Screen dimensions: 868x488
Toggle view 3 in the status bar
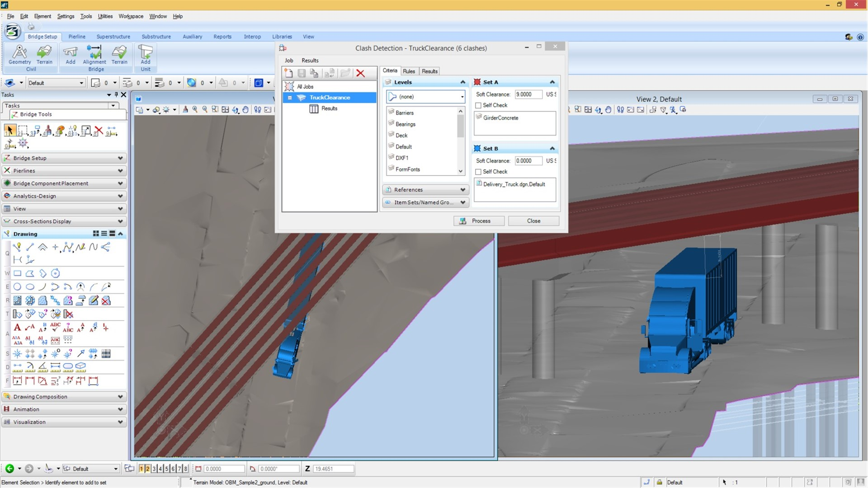click(154, 469)
